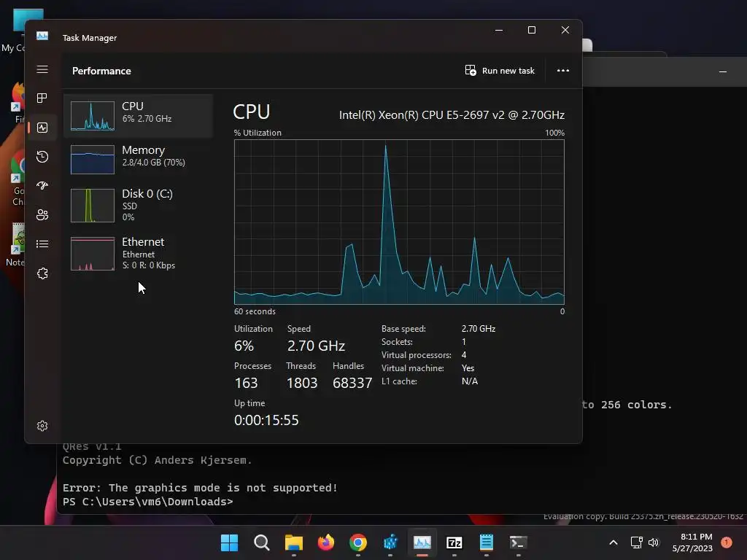
Task: Click the Base speed 2.70 GHz value
Action: (x=479, y=329)
